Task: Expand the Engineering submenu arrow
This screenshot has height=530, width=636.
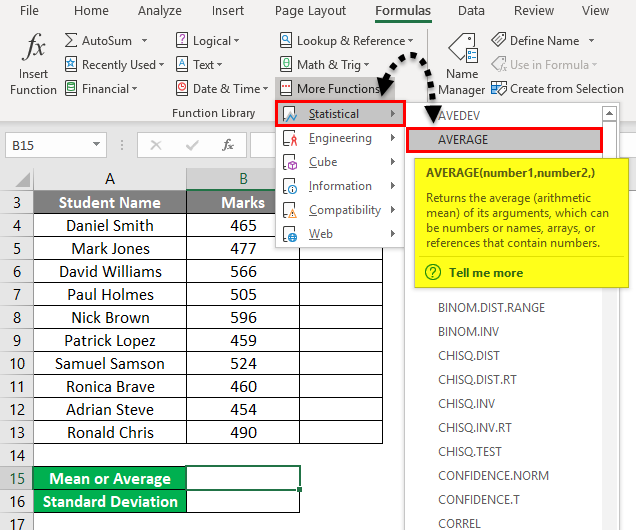Action: (x=393, y=138)
